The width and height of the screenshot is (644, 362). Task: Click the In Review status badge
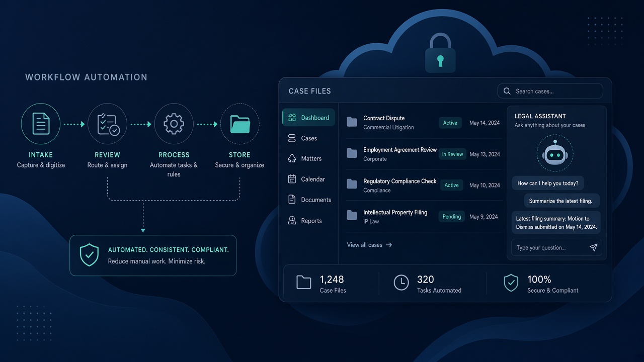click(x=452, y=154)
